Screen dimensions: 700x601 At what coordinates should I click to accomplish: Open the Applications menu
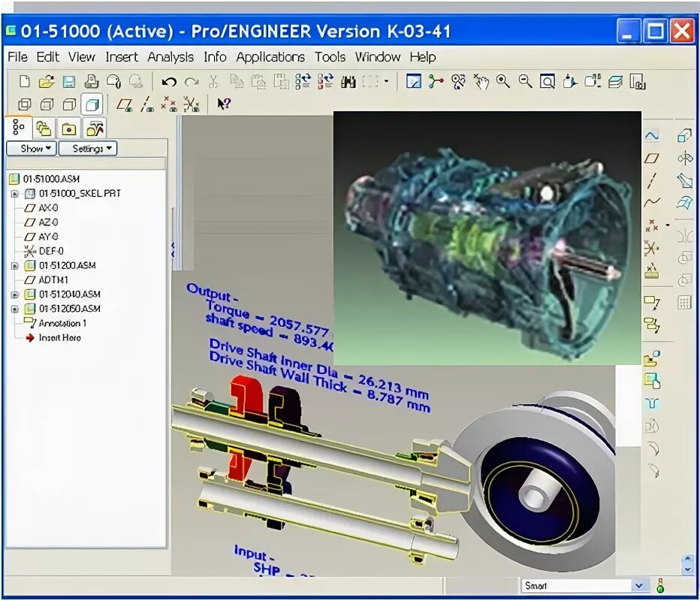pyautogui.click(x=270, y=57)
